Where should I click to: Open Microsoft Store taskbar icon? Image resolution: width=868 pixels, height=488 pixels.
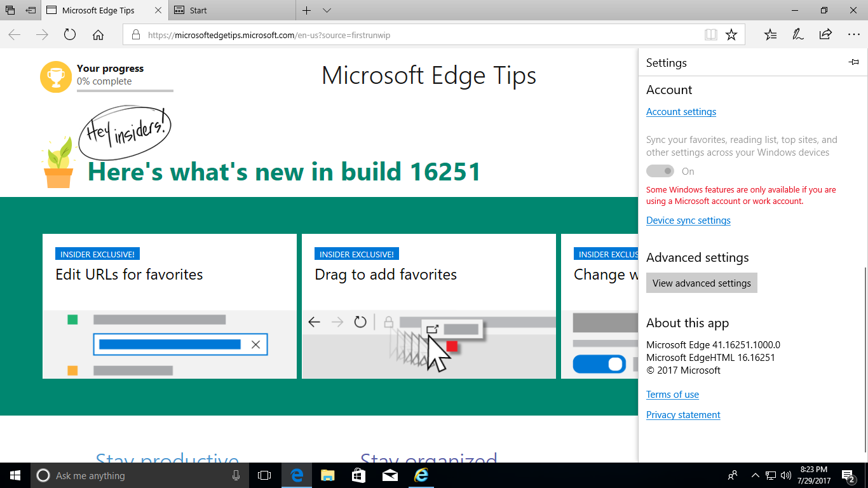click(x=358, y=475)
